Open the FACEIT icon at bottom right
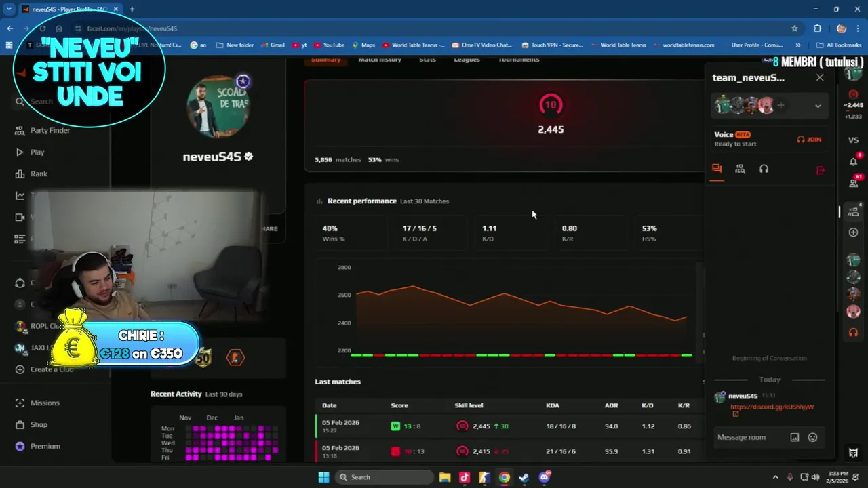This screenshot has width=868, height=488. click(x=853, y=453)
